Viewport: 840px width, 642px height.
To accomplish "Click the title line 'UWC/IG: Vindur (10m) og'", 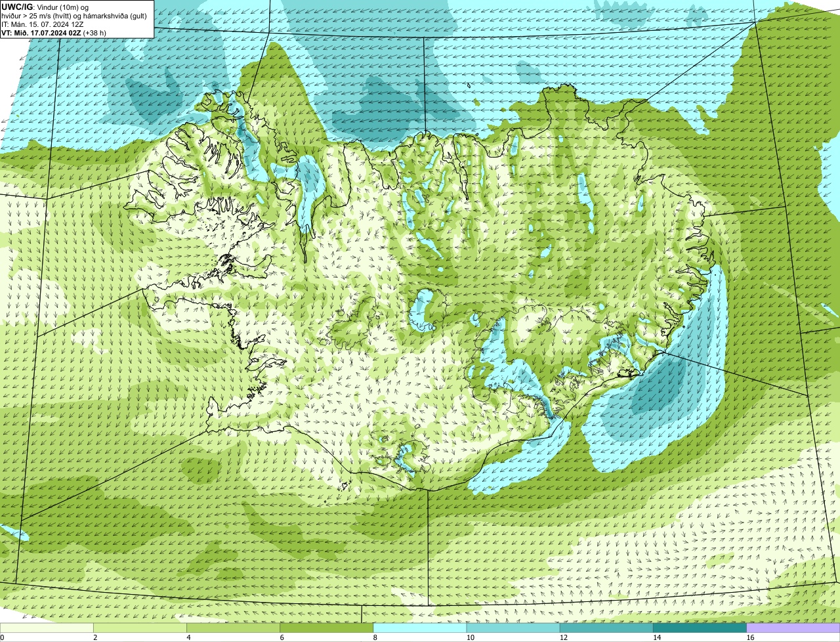I will tap(45, 7).
